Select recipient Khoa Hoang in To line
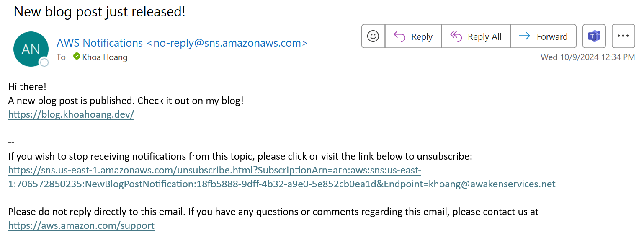Screen dimensions: 644x251 click(x=105, y=57)
